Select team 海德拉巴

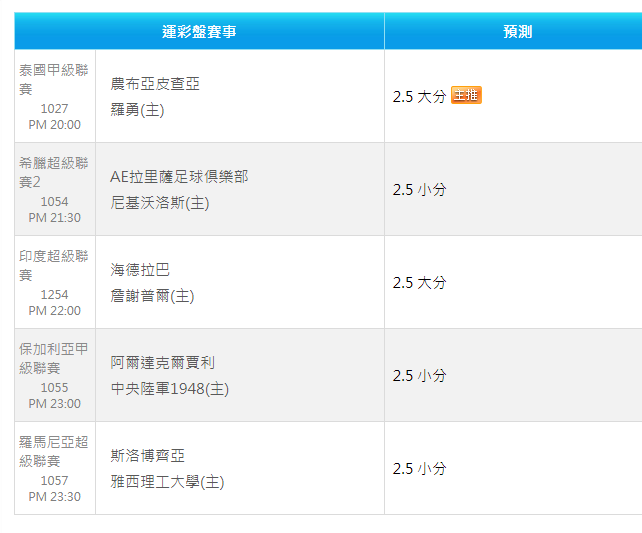pos(140,270)
